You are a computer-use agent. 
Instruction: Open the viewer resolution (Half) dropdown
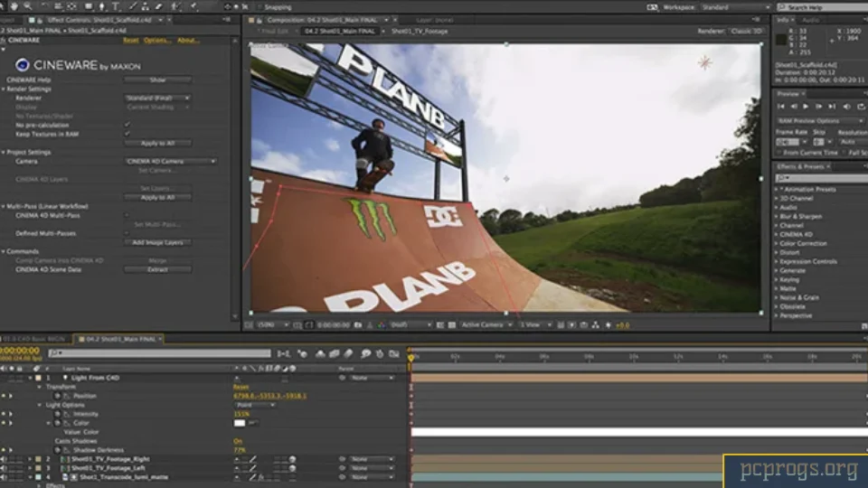point(410,325)
